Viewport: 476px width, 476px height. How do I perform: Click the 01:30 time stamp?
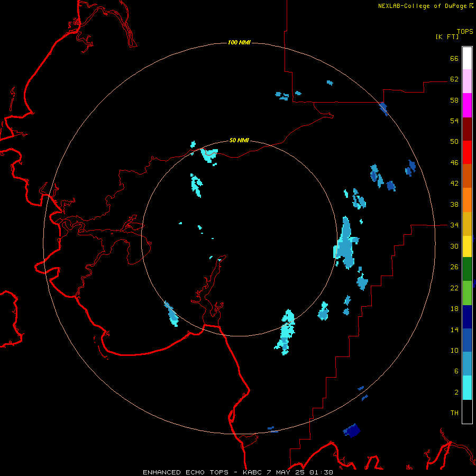(x=321, y=472)
